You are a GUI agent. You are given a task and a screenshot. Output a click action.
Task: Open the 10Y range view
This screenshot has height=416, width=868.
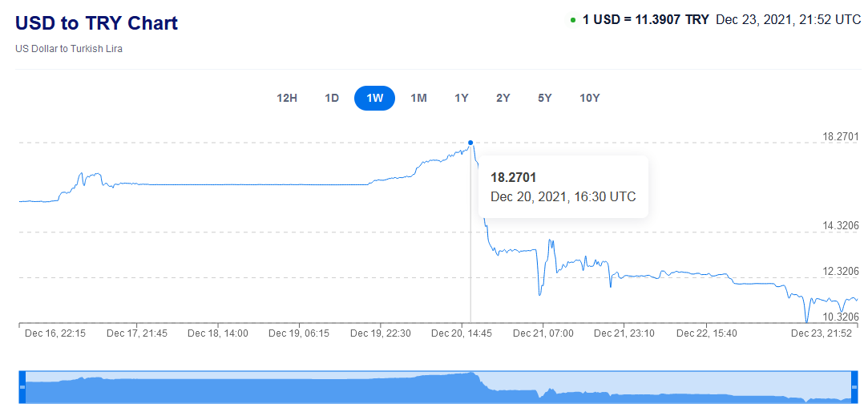coord(590,98)
